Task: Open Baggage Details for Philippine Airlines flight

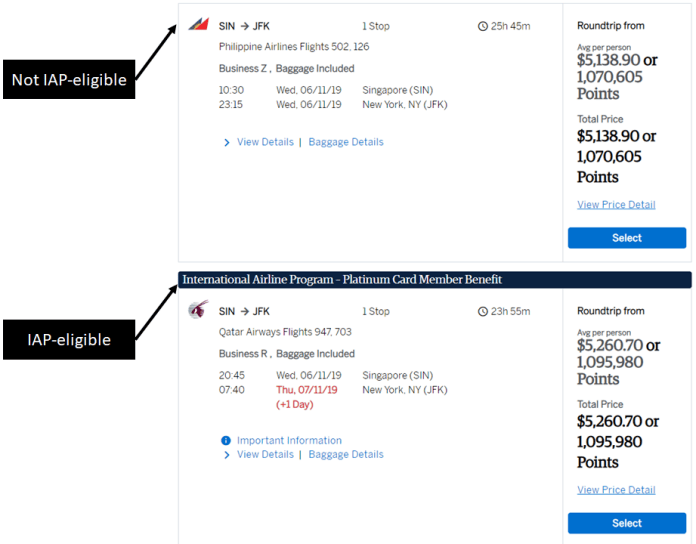Action: tap(346, 142)
